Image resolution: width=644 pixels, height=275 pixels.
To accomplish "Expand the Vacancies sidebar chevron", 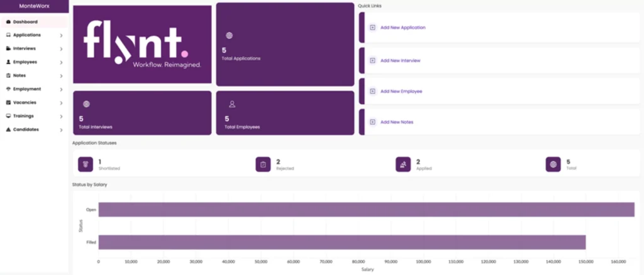I will click(61, 103).
